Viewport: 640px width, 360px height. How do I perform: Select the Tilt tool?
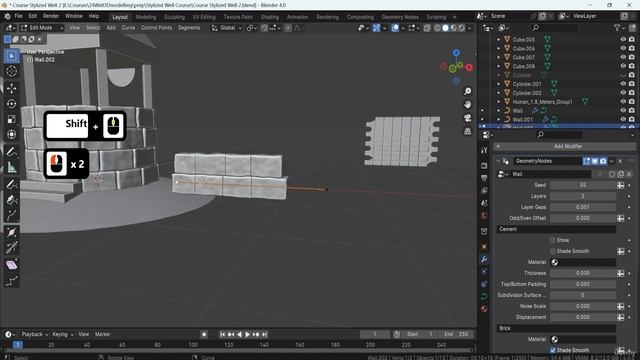click(11, 248)
